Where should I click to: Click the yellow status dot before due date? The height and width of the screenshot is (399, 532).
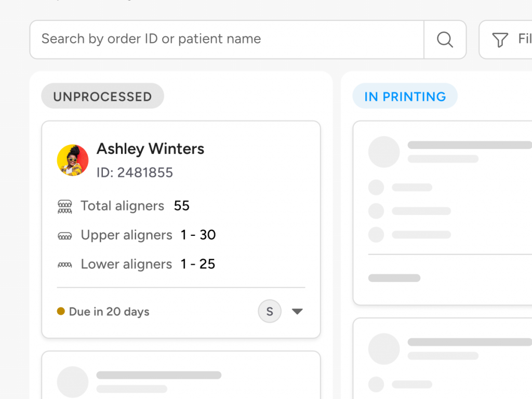60,311
